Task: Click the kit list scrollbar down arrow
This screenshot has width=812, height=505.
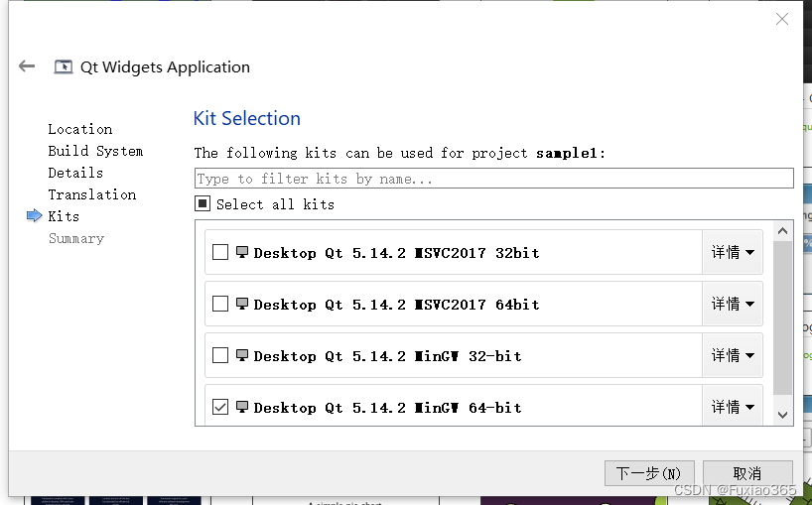Action: 782,415
